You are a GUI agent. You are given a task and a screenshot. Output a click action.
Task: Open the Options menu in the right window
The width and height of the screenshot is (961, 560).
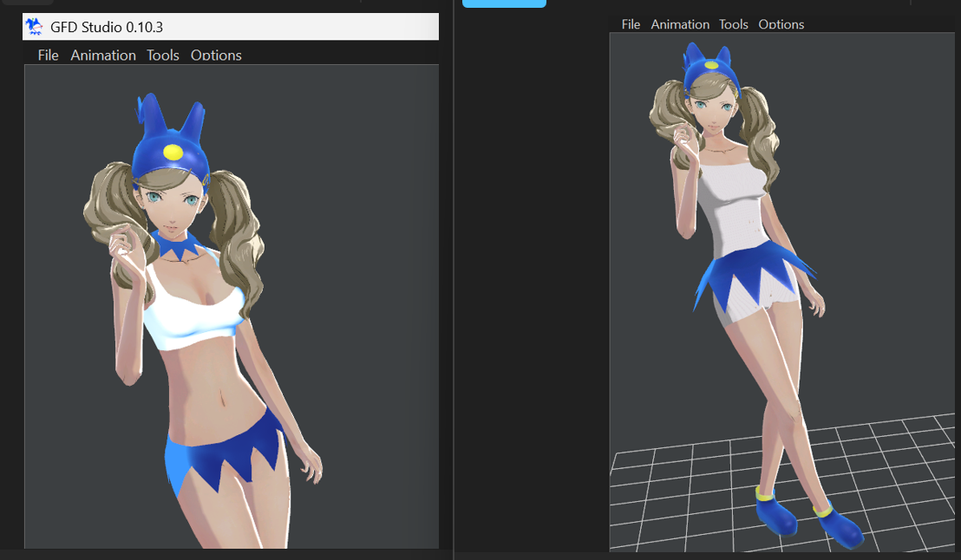tap(781, 24)
